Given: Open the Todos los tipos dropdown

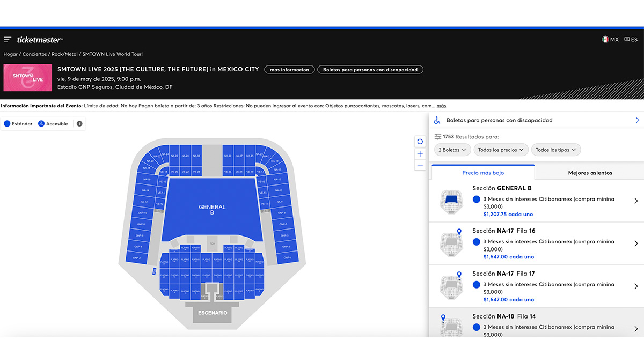Looking at the screenshot, I should pos(555,150).
